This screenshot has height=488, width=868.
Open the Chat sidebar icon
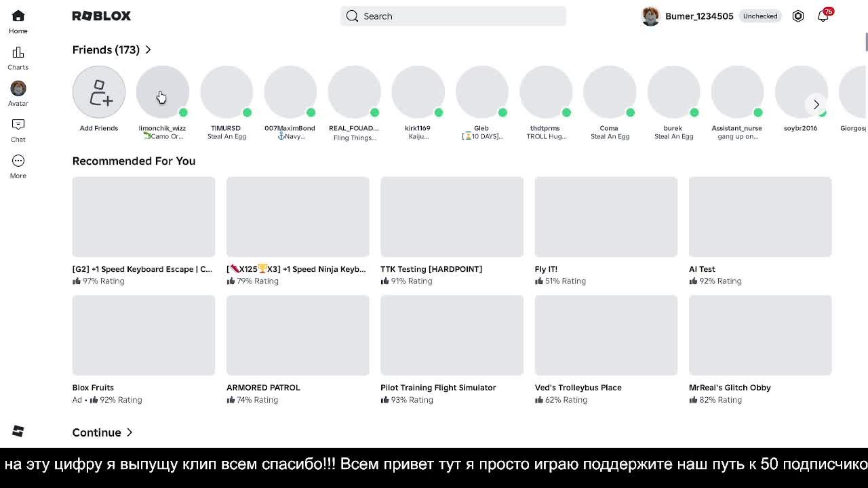point(18,125)
